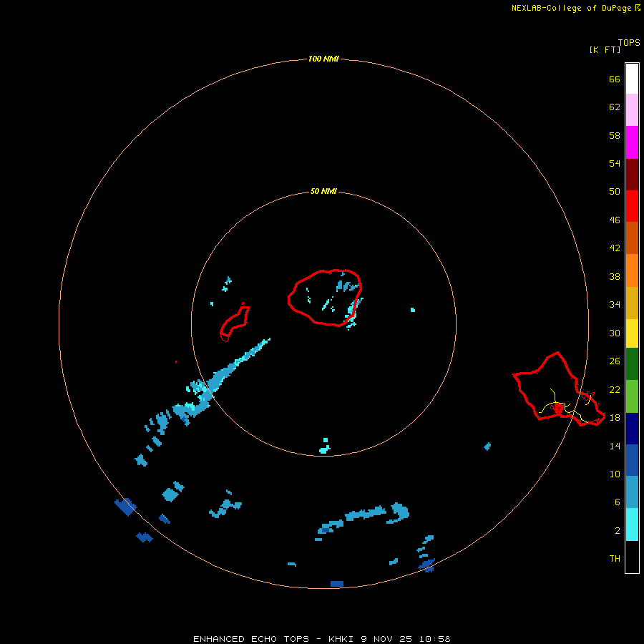Select the magenta legend swatch
The image size is (644, 644).
point(632,142)
